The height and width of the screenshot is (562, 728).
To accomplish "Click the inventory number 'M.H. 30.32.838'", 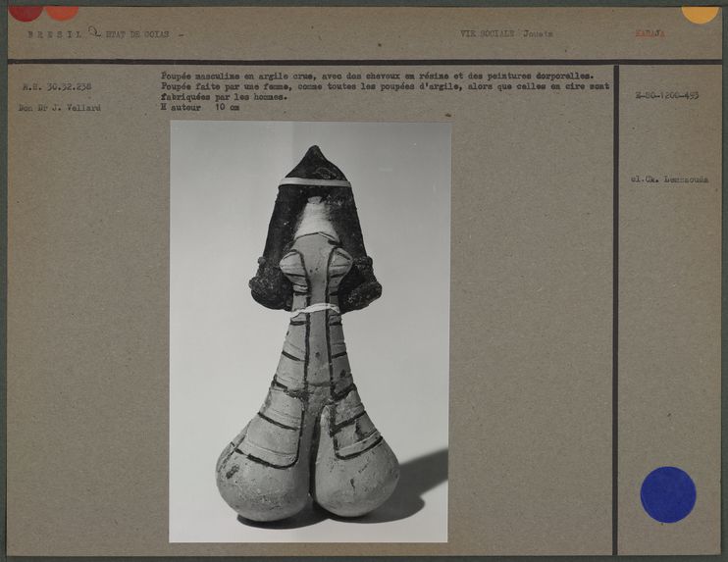I will point(57,86).
